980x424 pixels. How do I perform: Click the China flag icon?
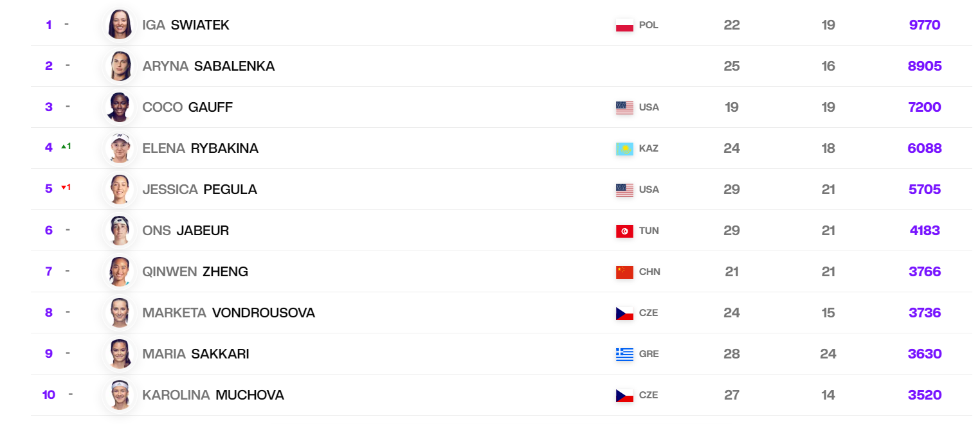coord(624,272)
